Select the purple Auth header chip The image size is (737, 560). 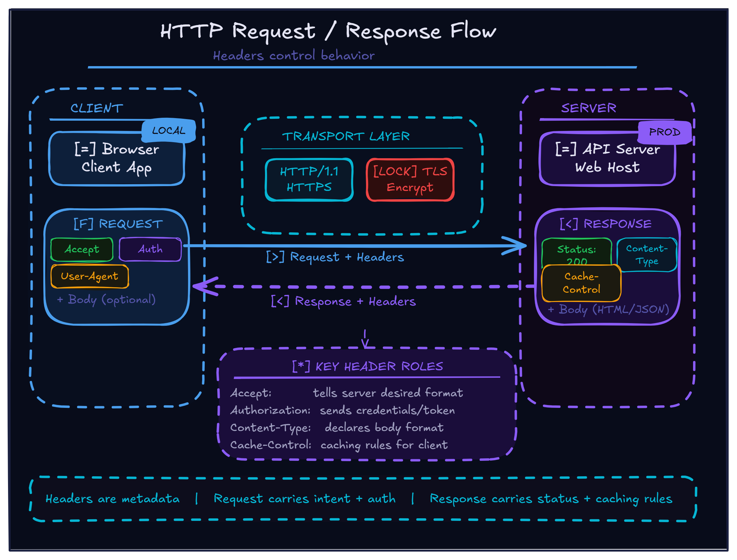[x=150, y=249]
